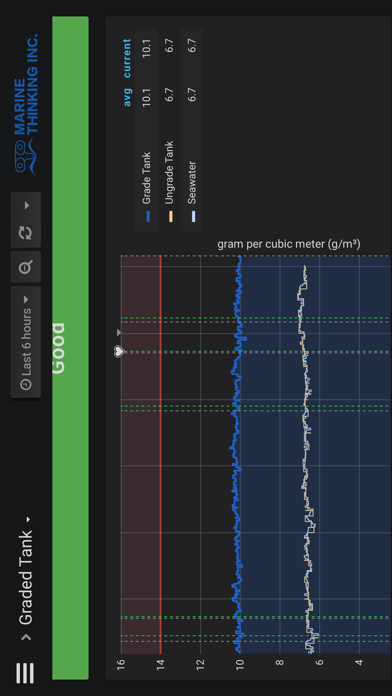
Task: Click the Grade Tank blue color swatch
Action: [148, 217]
